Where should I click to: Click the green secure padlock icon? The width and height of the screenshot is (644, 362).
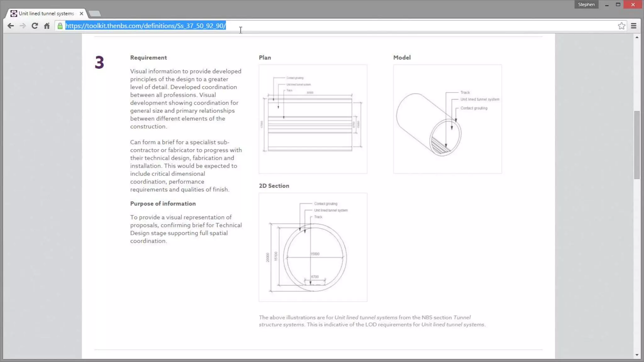pos(60,26)
